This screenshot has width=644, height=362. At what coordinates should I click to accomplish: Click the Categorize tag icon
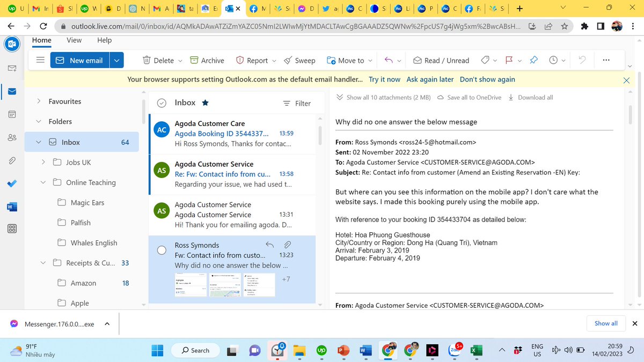pyautogui.click(x=485, y=60)
